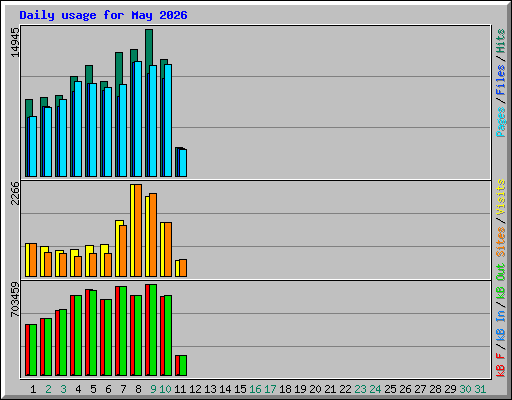The image size is (512, 400).
Task: Click the tallest orange Sites bar for day 8
Action: pyautogui.click(x=138, y=230)
